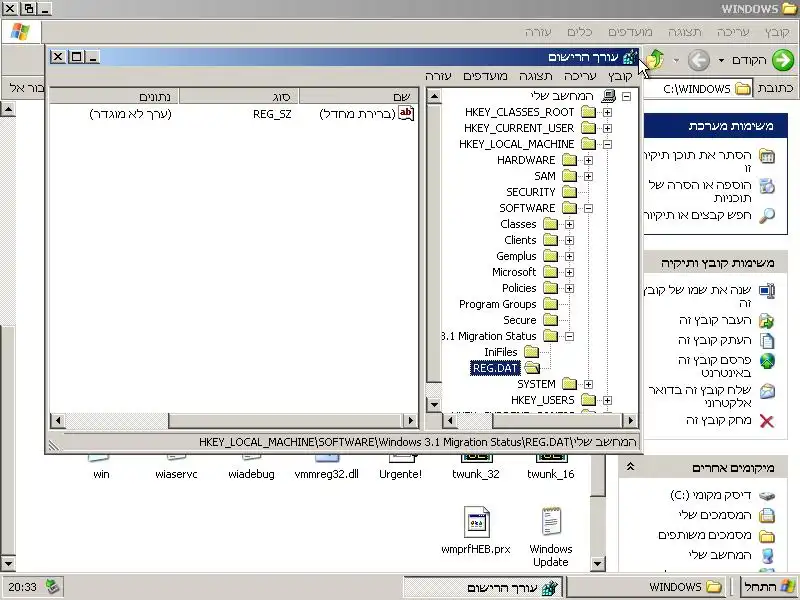800x600 pixels.
Task: Click העתק קובץ זה link
Action: coord(715,340)
